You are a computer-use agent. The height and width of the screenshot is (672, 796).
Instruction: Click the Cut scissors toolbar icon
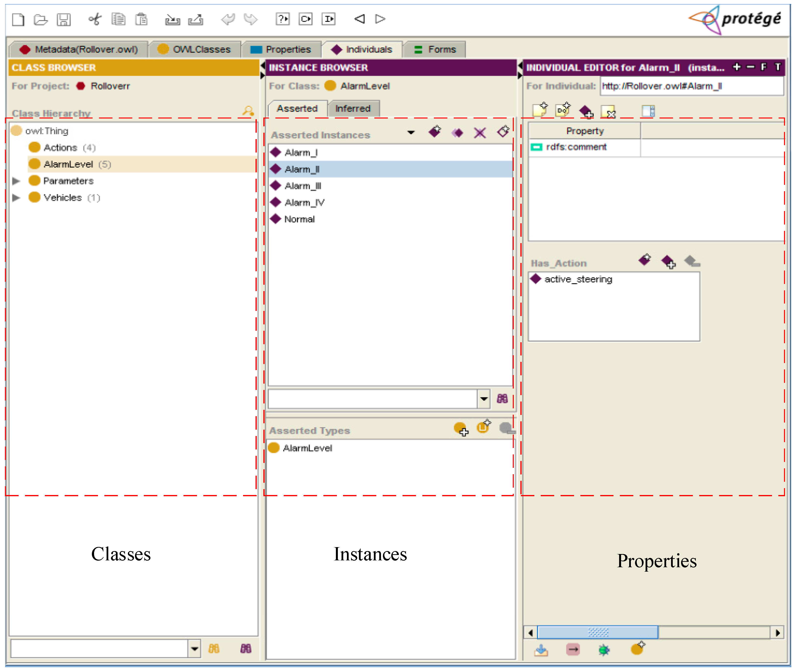[95, 19]
